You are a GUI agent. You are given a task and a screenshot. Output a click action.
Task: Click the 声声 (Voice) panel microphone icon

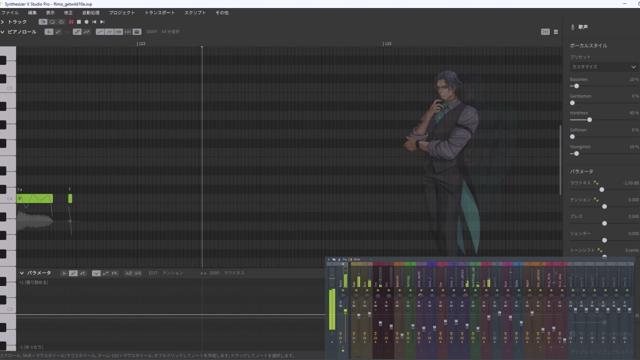[572, 27]
